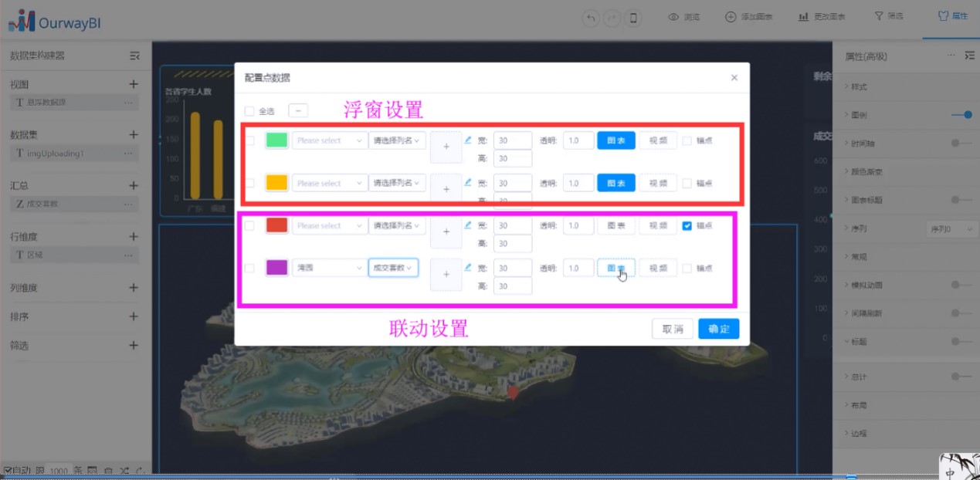Click the 视频 button in the yellow row
Screen dimensions: 980x480
(x=657, y=183)
